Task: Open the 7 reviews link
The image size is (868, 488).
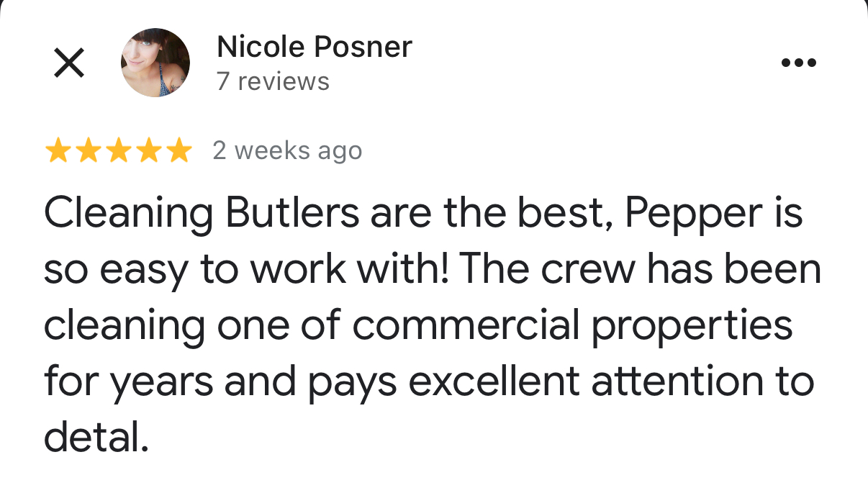Action: (273, 81)
